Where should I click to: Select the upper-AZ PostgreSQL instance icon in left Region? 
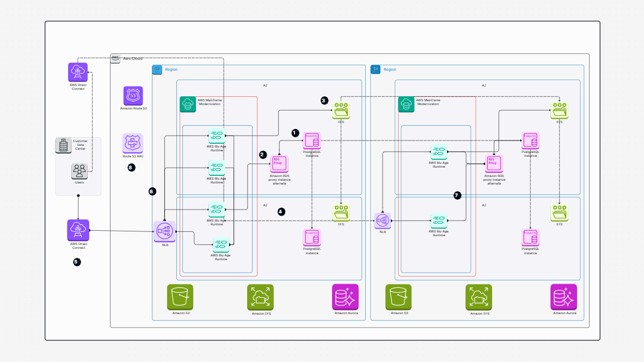[312, 140]
